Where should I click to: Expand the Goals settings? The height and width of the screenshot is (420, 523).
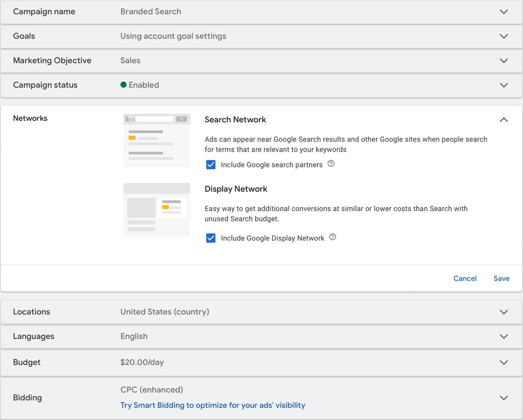503,36
